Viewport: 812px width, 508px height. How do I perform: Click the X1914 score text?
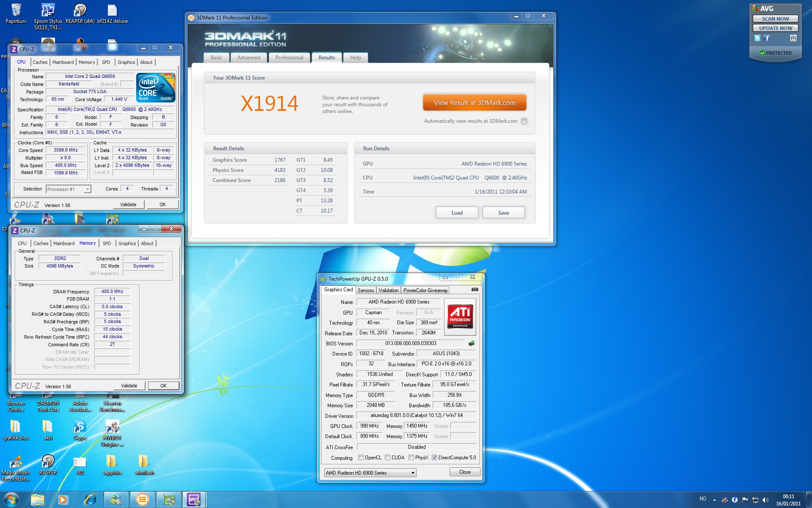[269, 104]
